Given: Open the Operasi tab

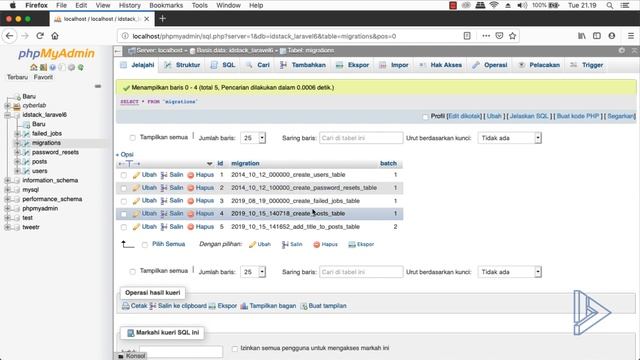Looking at the screenshot, I should pyautogui.click(x=490, y=65).
